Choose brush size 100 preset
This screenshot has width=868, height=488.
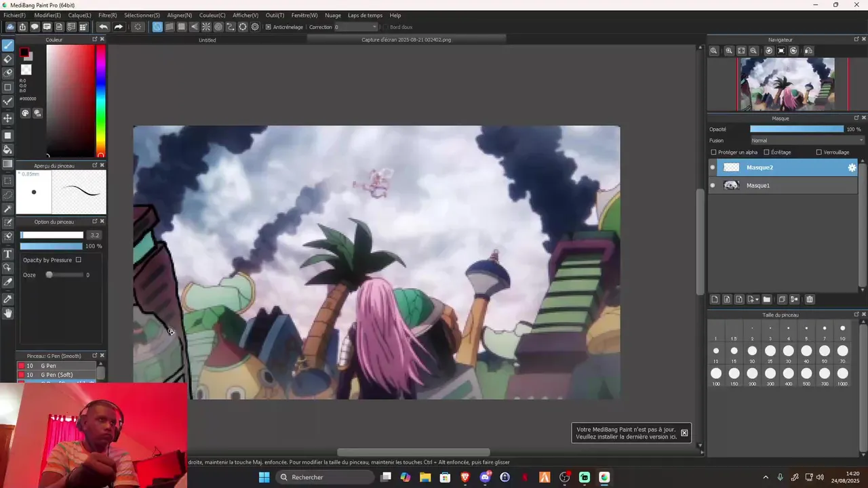point(716,376)
